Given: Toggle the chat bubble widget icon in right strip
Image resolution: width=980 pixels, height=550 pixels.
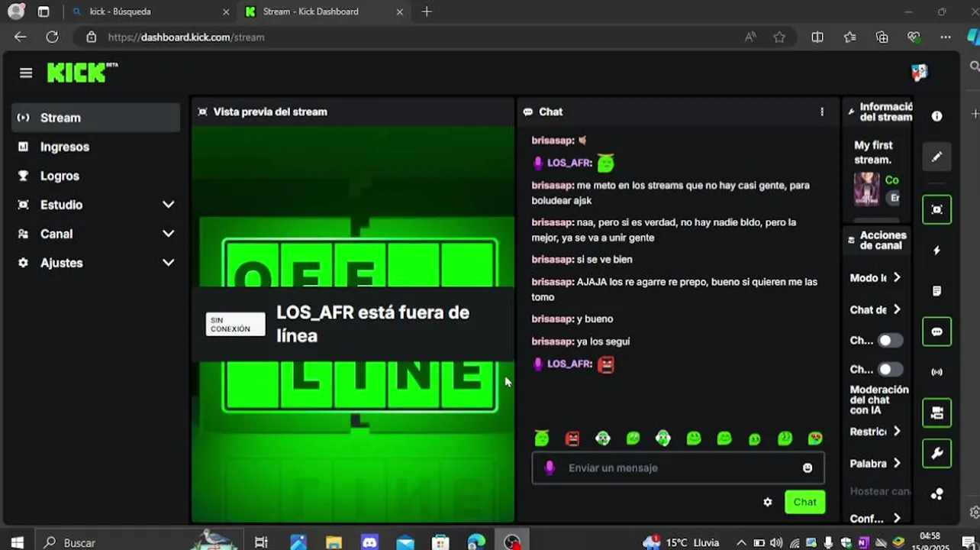Looking at the screenshot, I should (936, 332).
